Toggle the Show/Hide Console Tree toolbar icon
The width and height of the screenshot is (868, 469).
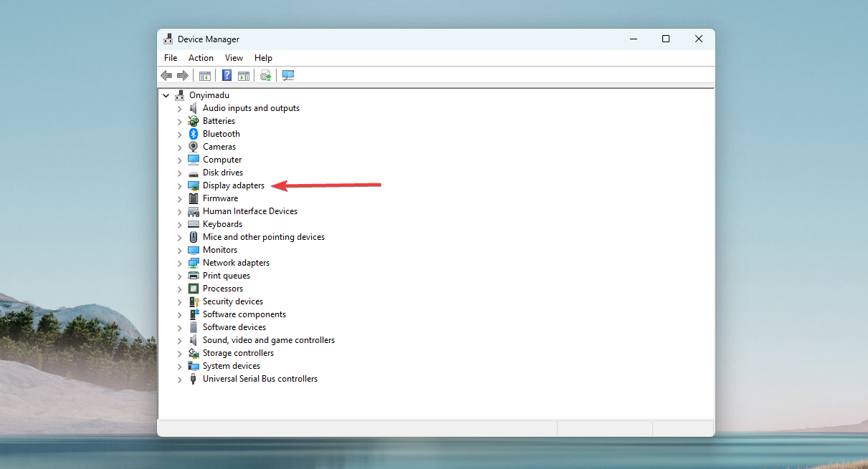pyautogui.click(x=205, y=75)
